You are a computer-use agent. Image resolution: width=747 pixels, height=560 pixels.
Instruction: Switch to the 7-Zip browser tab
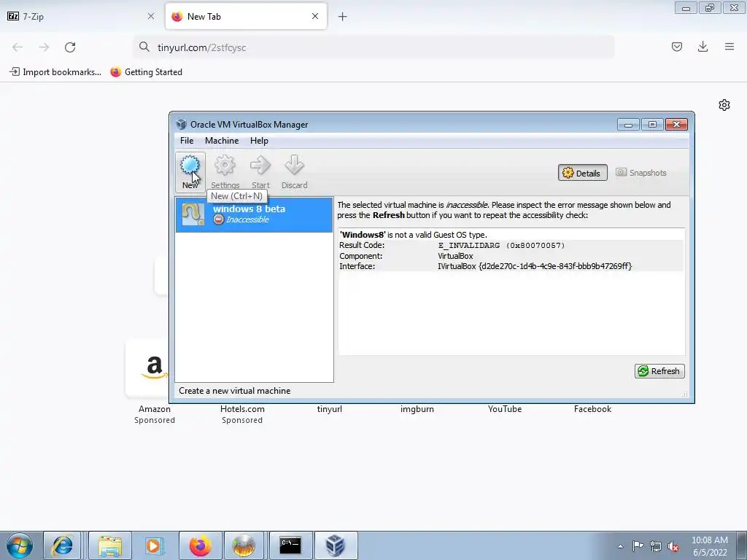click(x=81, y=16)
